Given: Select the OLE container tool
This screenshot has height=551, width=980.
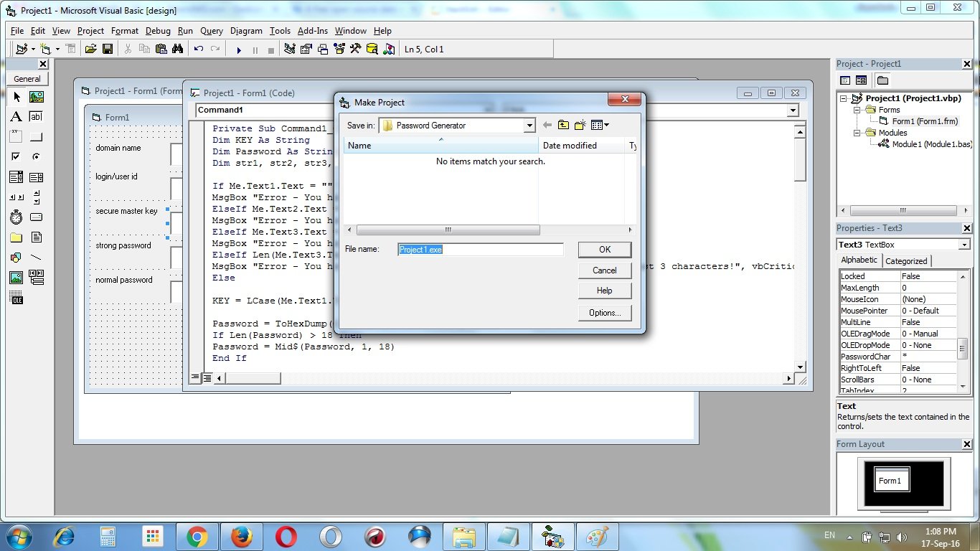Looking at the screenshot, I should (17, 298).
